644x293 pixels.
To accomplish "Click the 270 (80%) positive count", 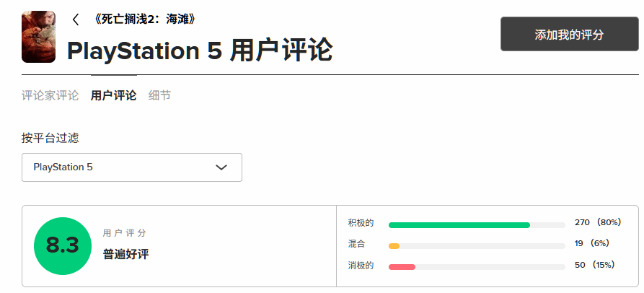I will 597,223.
